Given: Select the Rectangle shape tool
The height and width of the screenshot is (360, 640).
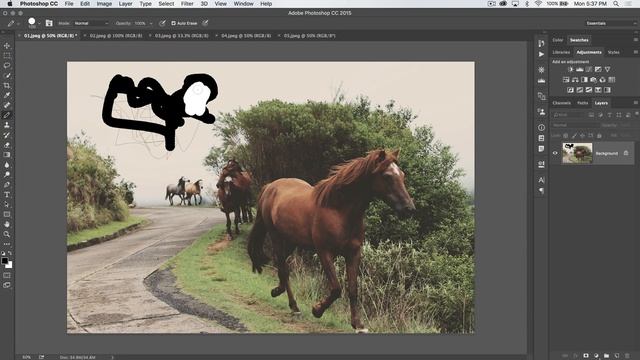Looking at the screenshot, I should pyautogui.click(x=7, y=214).
